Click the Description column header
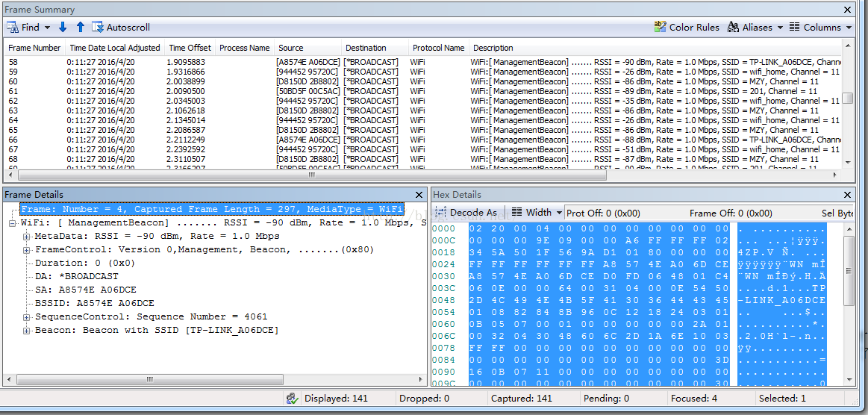868x415 pixels. (x=656, y=48)
